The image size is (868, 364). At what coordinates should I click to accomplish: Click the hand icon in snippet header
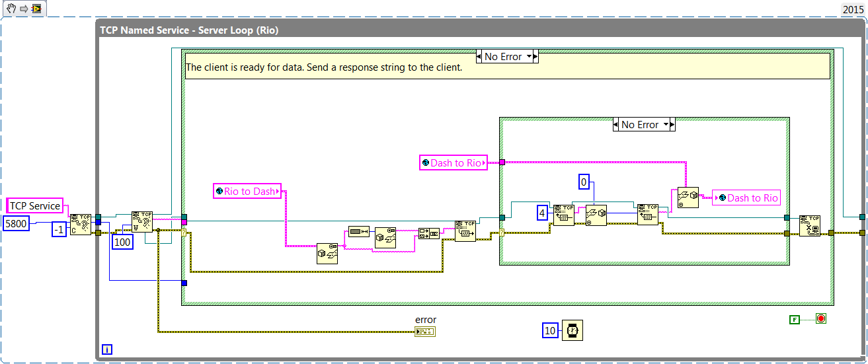click(10, 9)
